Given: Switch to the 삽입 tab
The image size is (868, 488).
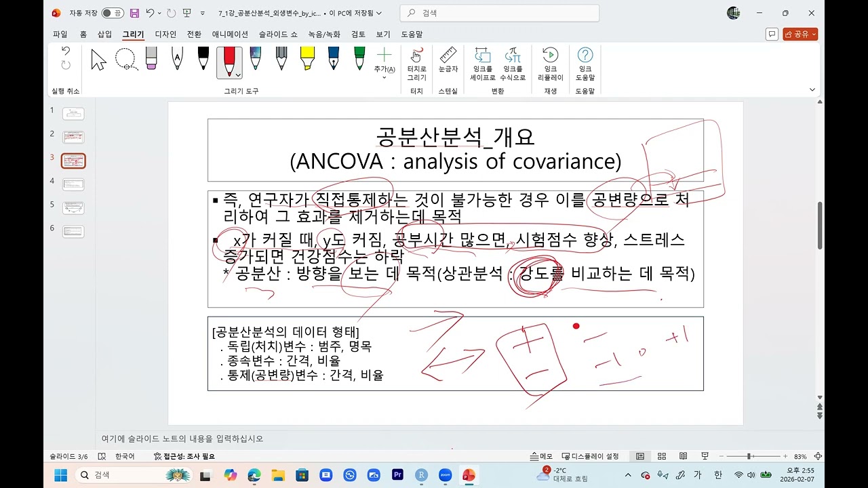Looking at the screenshot, I should [x=104, y=34].
